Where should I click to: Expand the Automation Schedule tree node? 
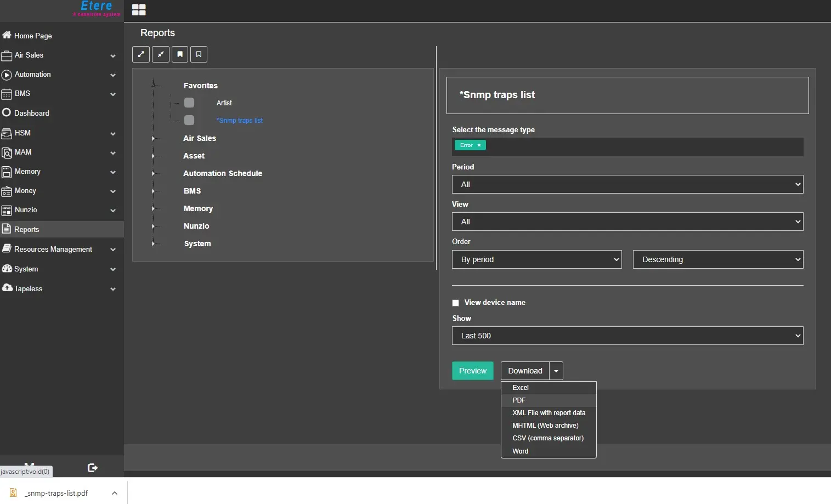tap(153, 174)
